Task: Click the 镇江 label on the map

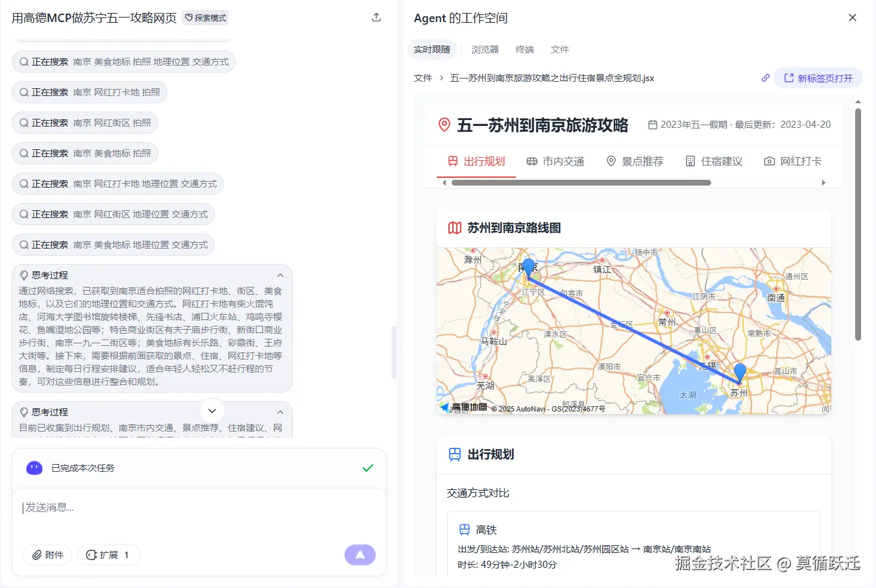Action: (x=602, y=269)
